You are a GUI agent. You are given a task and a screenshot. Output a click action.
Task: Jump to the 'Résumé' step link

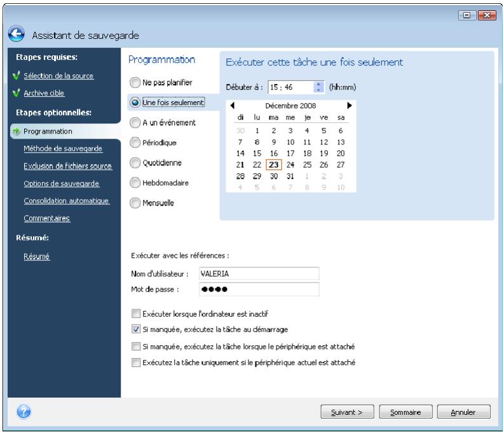[x=37, y=256]
